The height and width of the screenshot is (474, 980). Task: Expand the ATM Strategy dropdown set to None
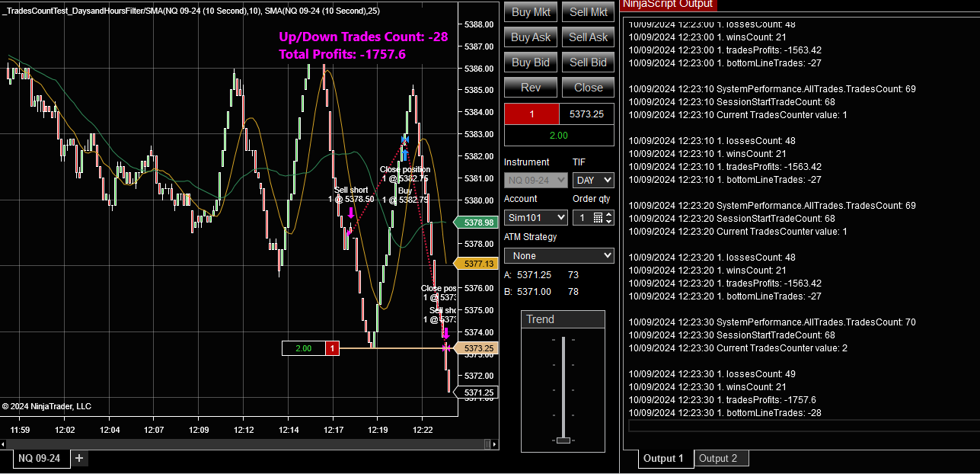pyautogui.click(x=558, y=255)
